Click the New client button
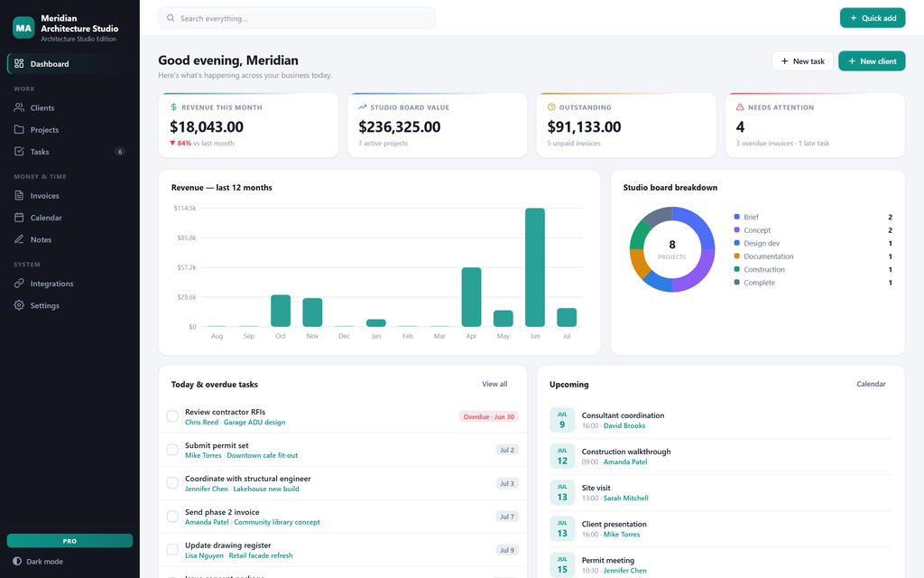The width and height of the screenshot is (924, 578). coord(872,61)
